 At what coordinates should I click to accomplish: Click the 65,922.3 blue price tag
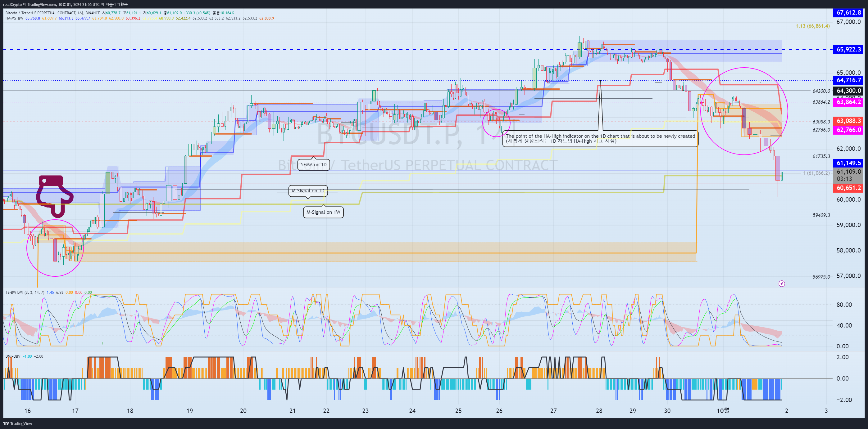(x=848, y=49)
